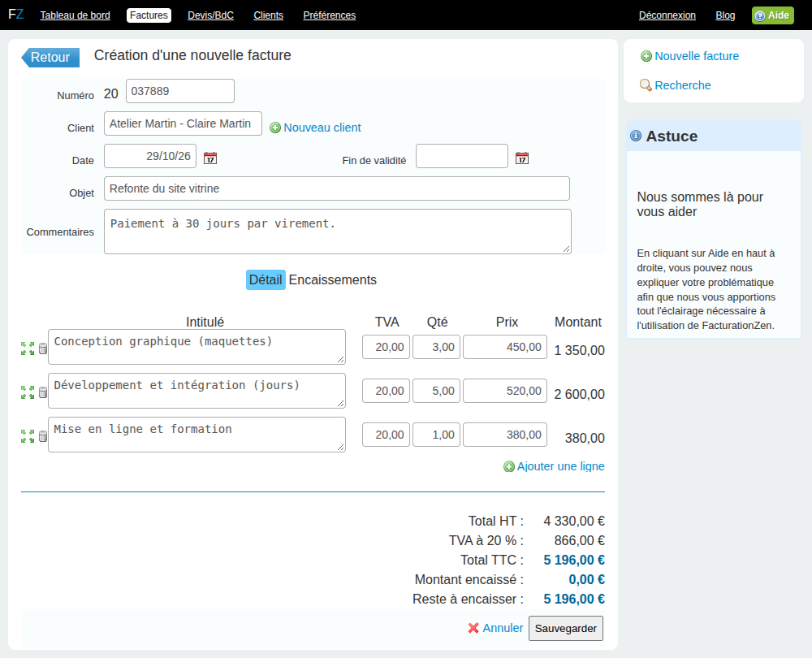Click the move handle of the Mise en ligne line
Viewport: 812px width, 658px height.
(28, 436)
